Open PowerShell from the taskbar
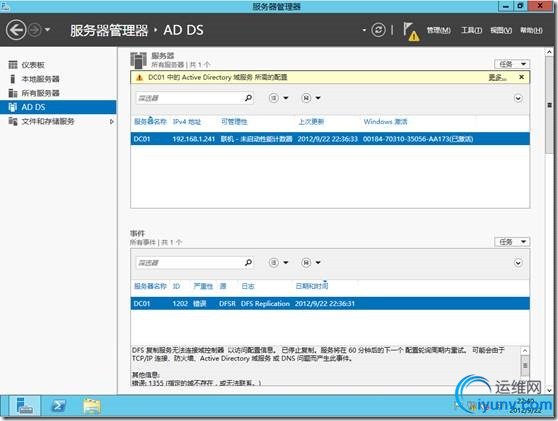Image resolution: width=558 pixels, height=421 pixels. click(59, 406)
